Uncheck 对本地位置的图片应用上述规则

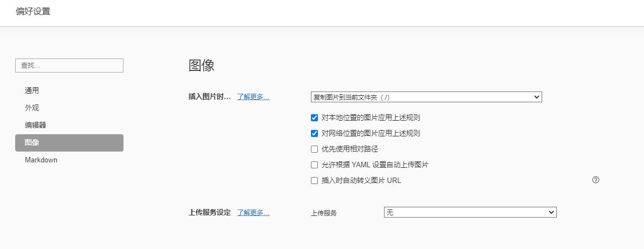[x=314, y=117]
